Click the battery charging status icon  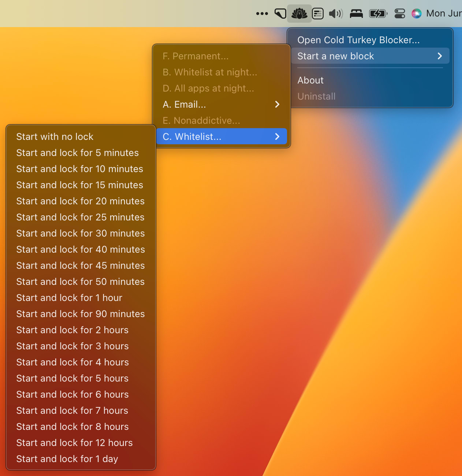coord(378,14)
